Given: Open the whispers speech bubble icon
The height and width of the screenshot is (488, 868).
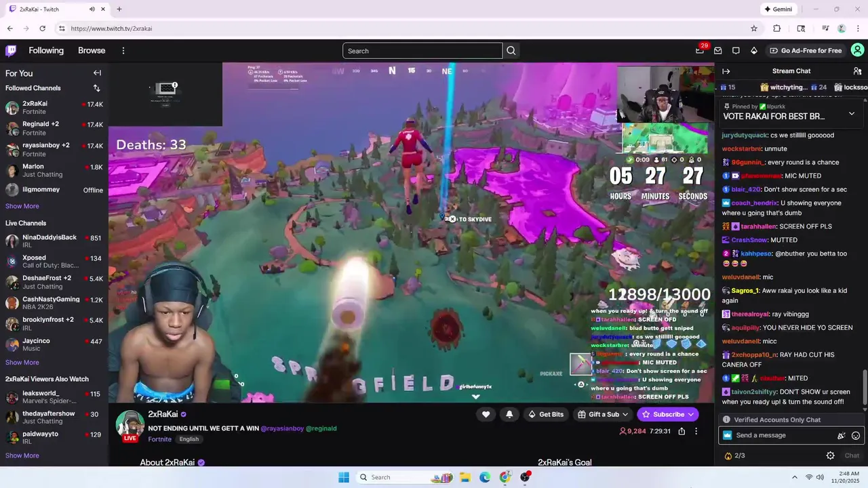Looking at the screenshot, I should click(736, 51).
